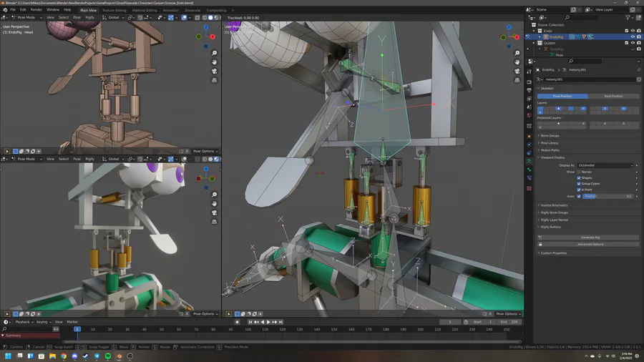The image size is (644, 362).
Task: Toggle camera view in the main right viewport
Action: 517,71
